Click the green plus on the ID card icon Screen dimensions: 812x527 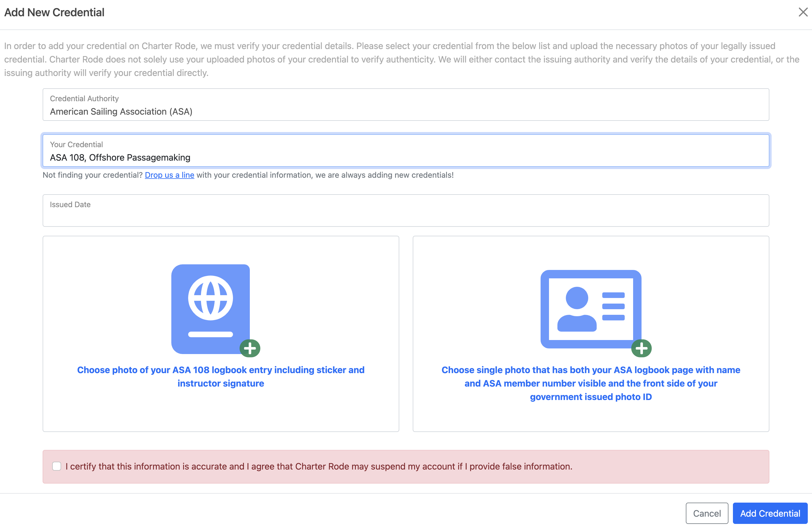click(x=642, y=349)
